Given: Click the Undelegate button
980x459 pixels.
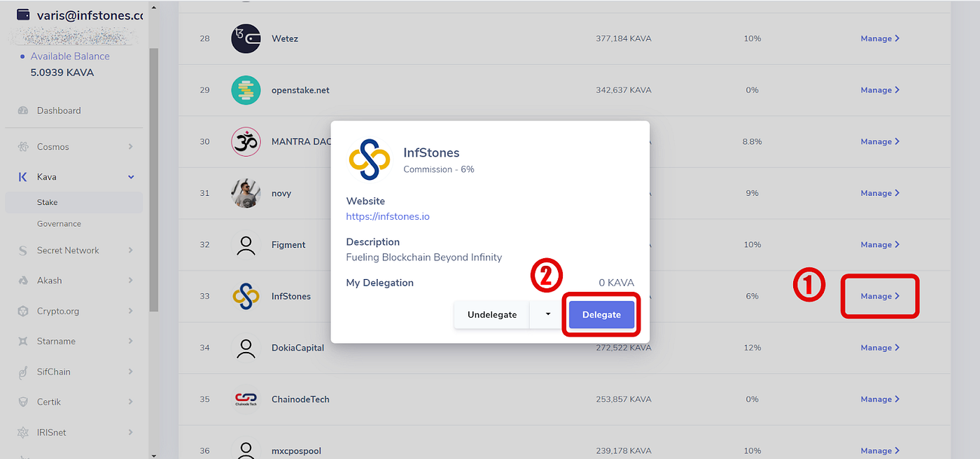Looking at the screenshot, I should (x=492, y=315).
